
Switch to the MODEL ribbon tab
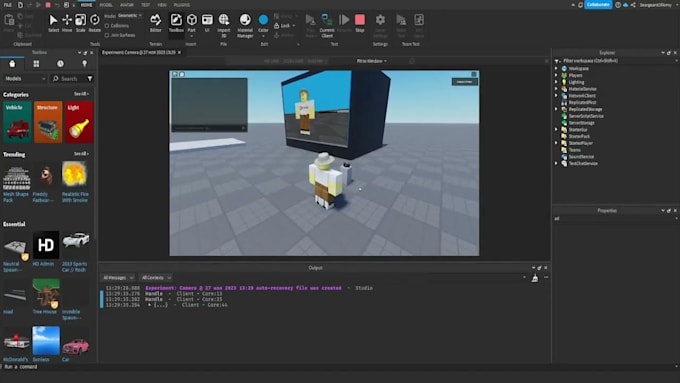pyautogui.click(x=106, y=5)
